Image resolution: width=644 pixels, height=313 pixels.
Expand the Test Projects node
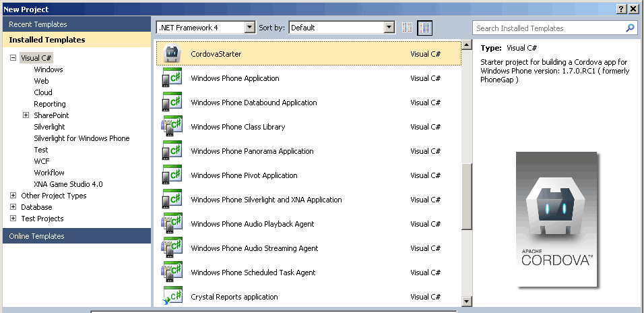(13, 219)
